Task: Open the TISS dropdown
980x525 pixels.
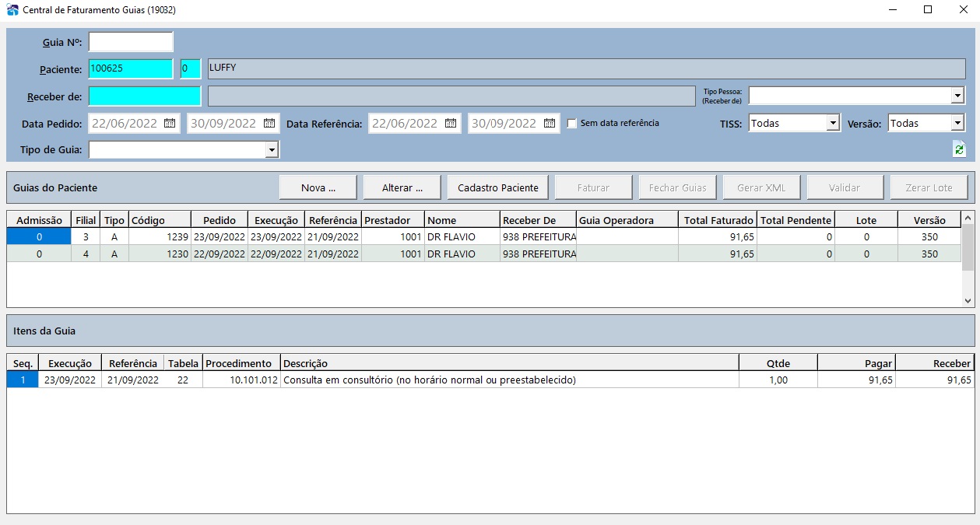Action: pos(833,123)
